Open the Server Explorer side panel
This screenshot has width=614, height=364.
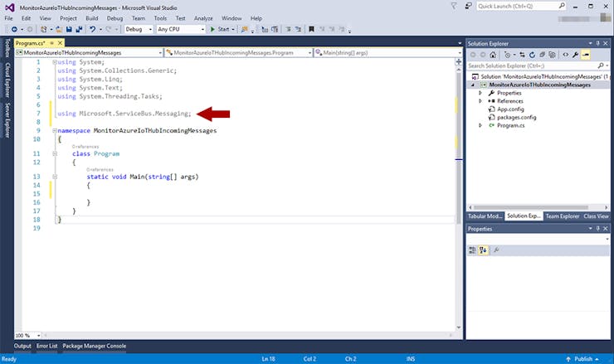[7, 120]
